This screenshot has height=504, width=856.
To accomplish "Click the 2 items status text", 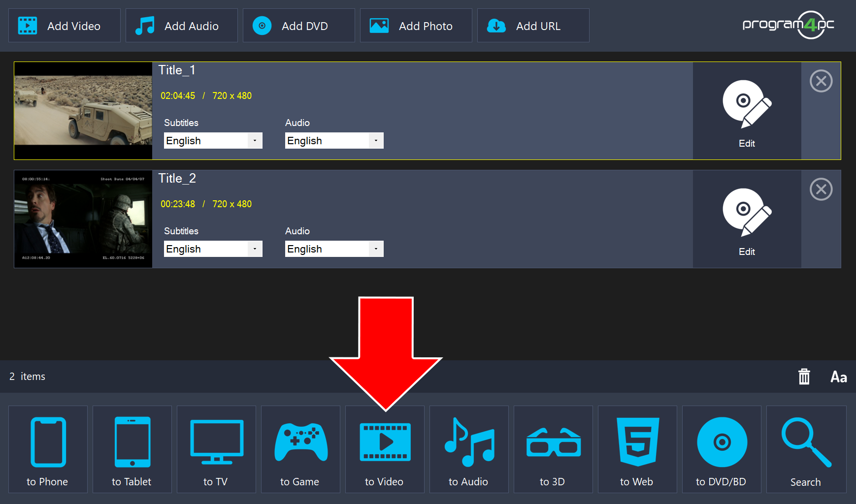I will (x=27, y=377).
